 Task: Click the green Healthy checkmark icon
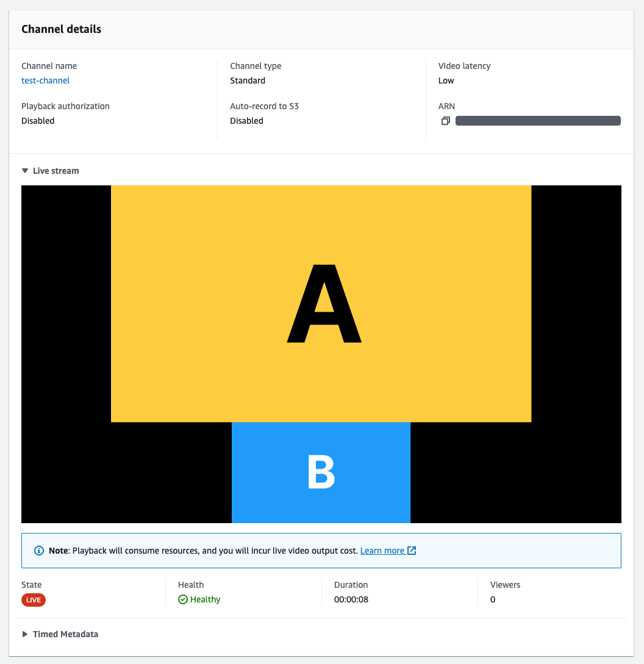click(182, 599)
